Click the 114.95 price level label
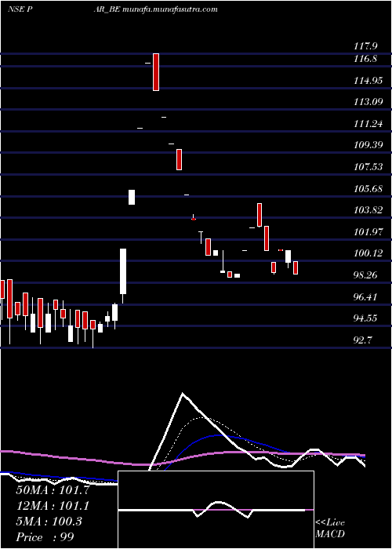The height and width of the screenshot is (549, 392). tap(368, 81)
